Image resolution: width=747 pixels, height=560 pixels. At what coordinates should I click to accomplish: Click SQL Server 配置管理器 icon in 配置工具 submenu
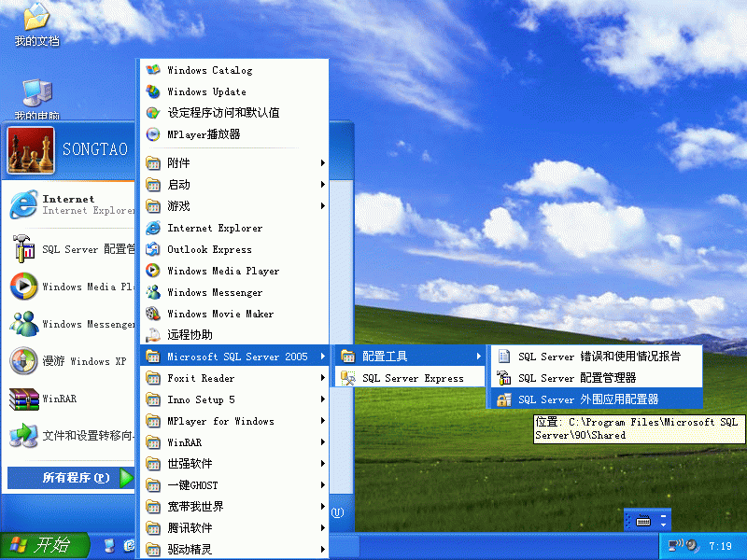[x=503, y=378]
